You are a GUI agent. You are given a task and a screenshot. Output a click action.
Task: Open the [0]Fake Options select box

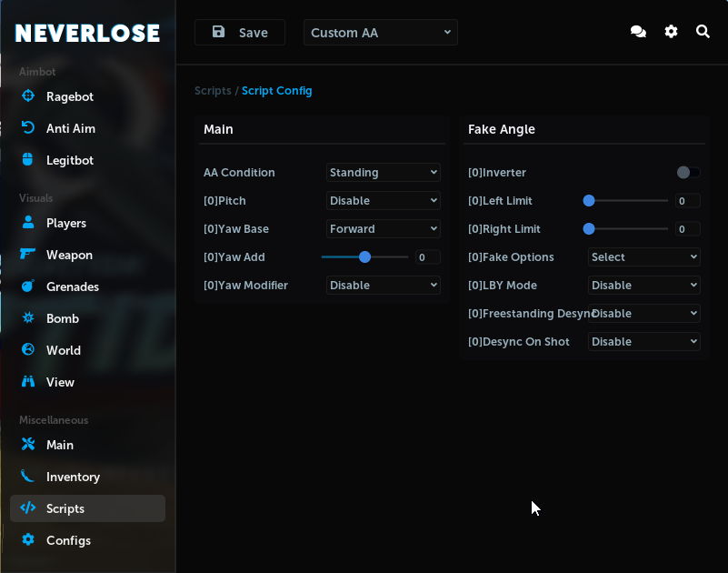[x=643, y=257]
